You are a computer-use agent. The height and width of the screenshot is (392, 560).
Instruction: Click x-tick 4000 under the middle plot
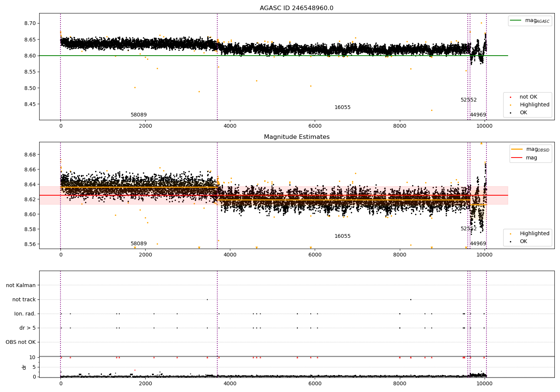coord(230,255)
